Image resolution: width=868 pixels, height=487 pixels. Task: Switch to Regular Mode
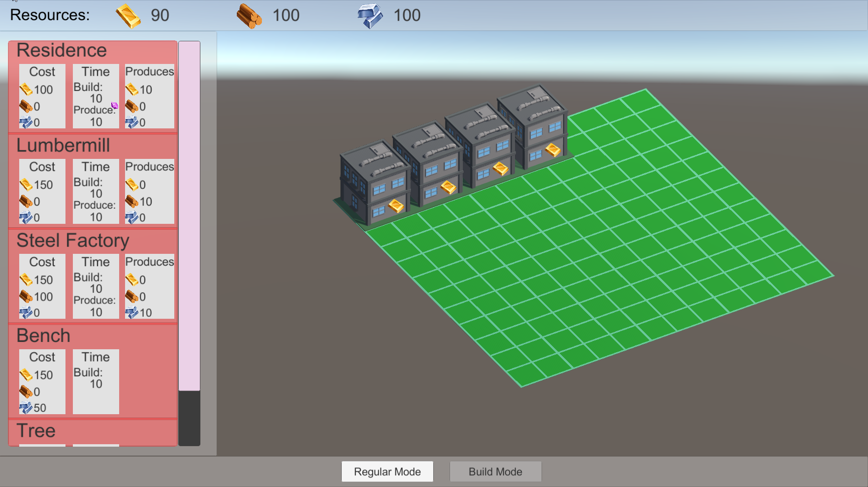(x=387, y=472)
